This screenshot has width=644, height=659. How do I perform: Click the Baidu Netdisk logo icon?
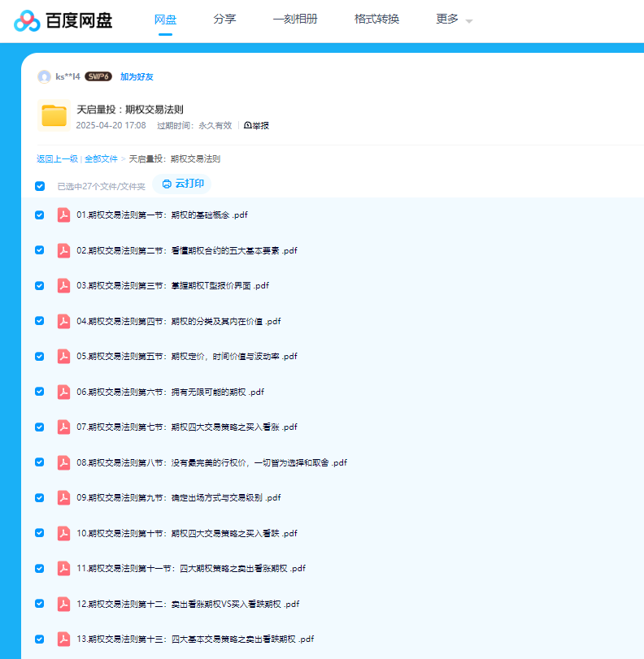pos(27,20)
